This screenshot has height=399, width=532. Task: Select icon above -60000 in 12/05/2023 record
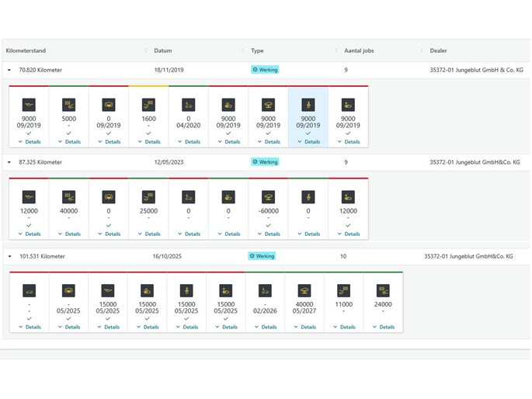point(268,197)
